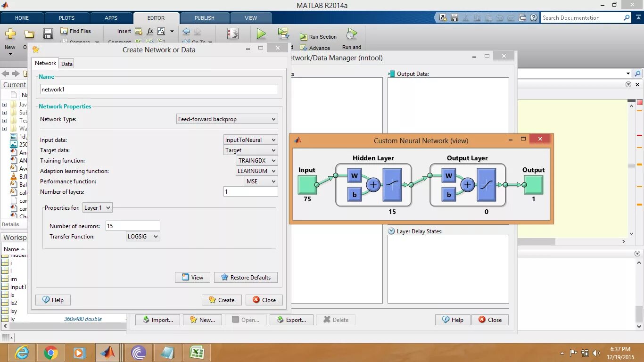The width and height of the screenshot is (644, 362).
Task: Open the MSE performance function dropdown
Action: coord(261,181)
